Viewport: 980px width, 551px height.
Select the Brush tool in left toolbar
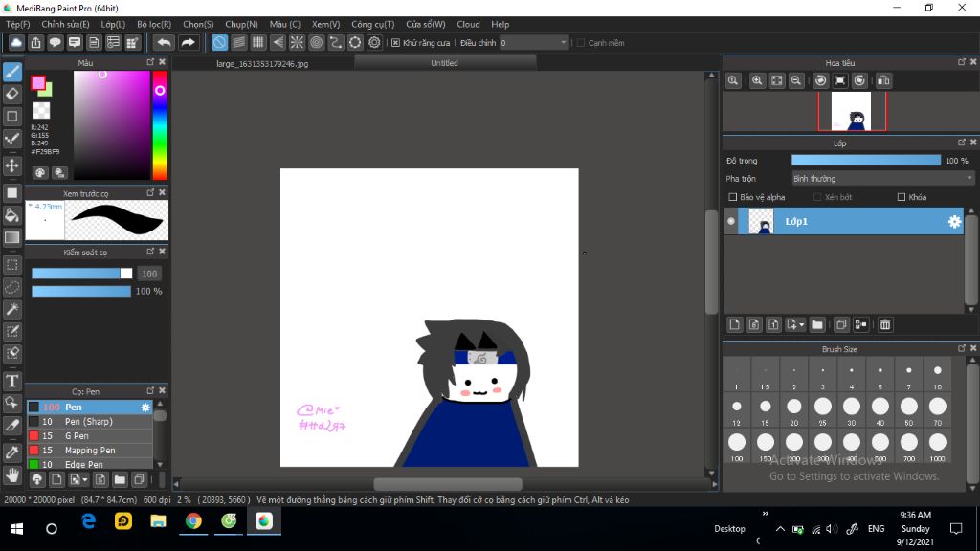(12, 72)
